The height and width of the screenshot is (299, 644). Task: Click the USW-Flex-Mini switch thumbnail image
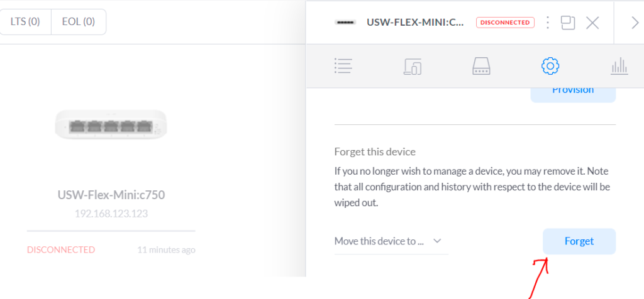pyautogui.click(x=111, y=124)
